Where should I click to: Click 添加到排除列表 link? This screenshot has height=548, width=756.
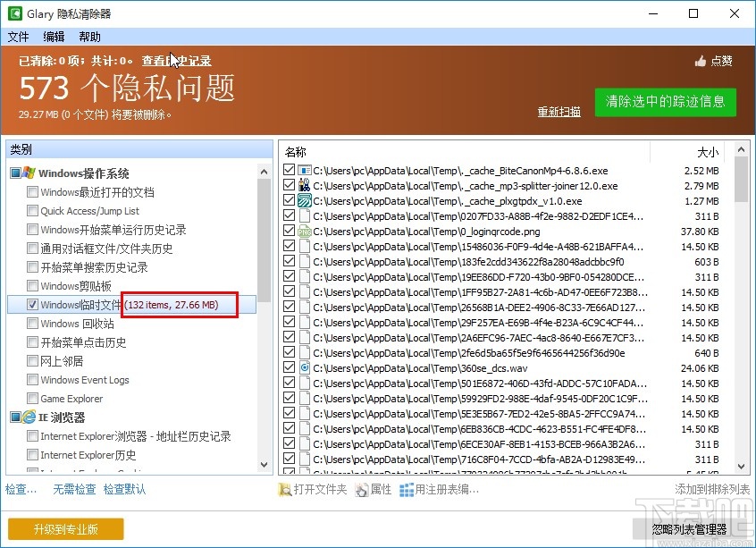click(x=712, y=490)
